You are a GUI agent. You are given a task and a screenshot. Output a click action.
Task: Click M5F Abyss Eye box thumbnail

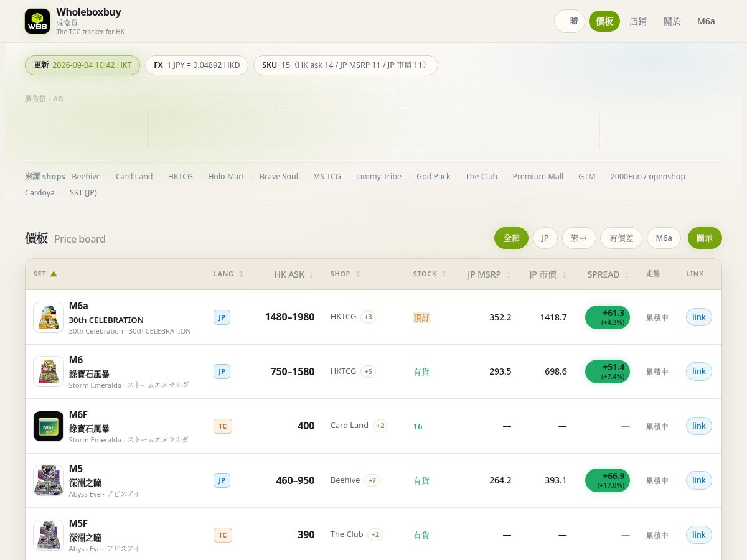49,535
